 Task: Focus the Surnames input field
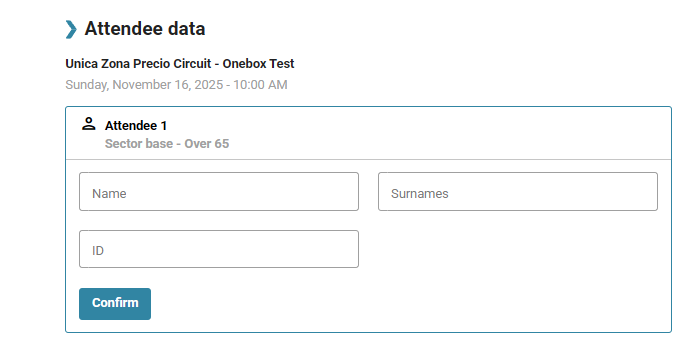coord(518,191)
